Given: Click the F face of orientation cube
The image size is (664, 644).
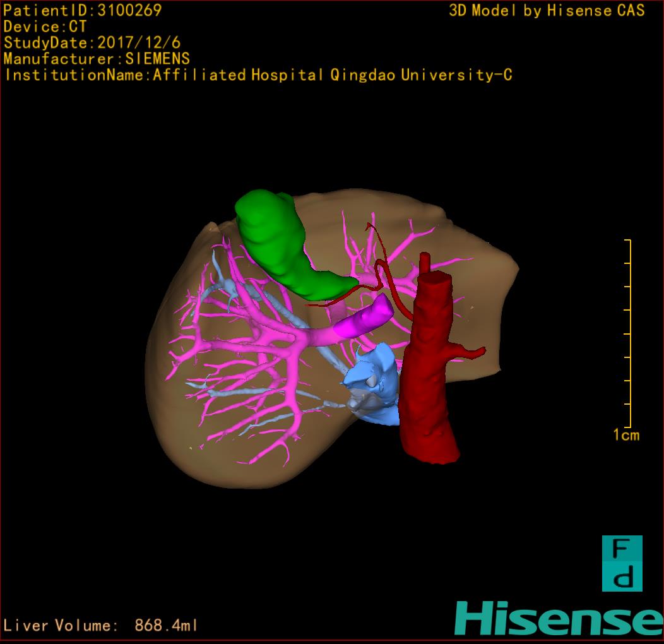Looking at the screenshot, I should tap(622, 549).
